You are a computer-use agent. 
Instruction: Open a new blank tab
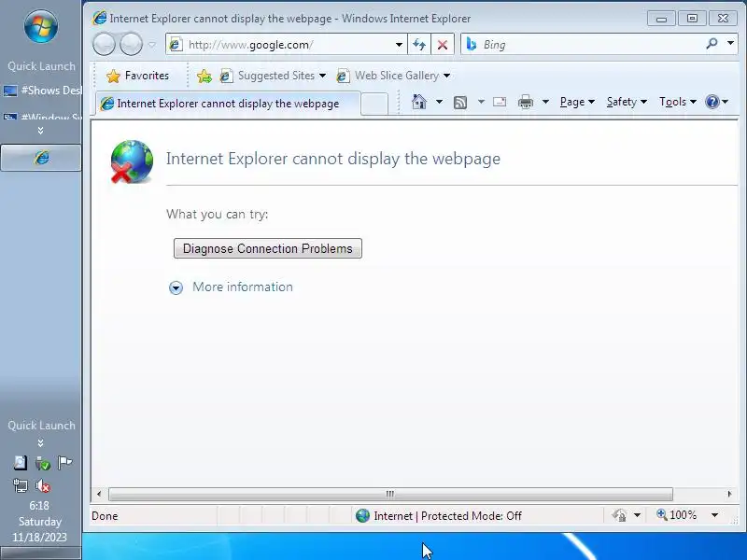coord(374,104)
